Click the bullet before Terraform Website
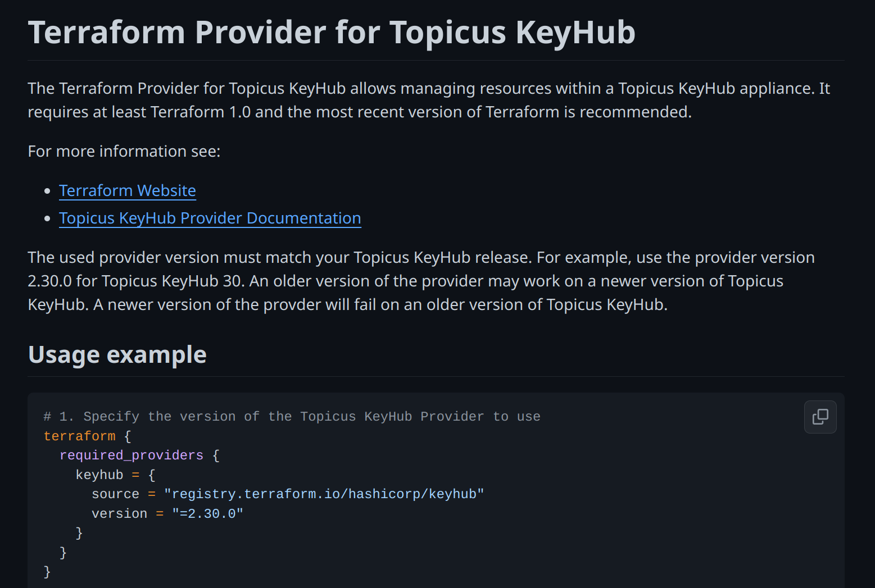This screenshot has width=875, height=588. coord(47,191)
